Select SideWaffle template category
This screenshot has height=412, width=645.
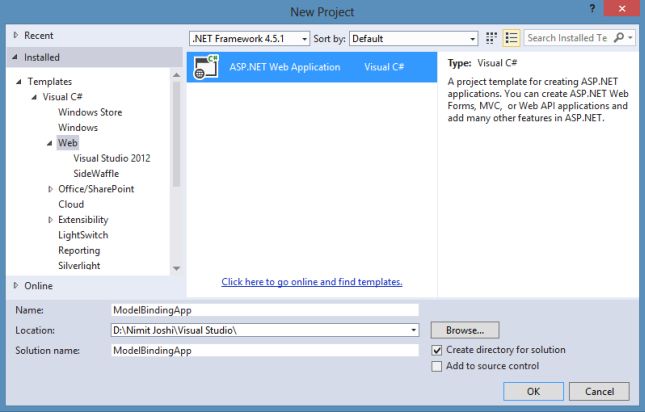(96, 174)
